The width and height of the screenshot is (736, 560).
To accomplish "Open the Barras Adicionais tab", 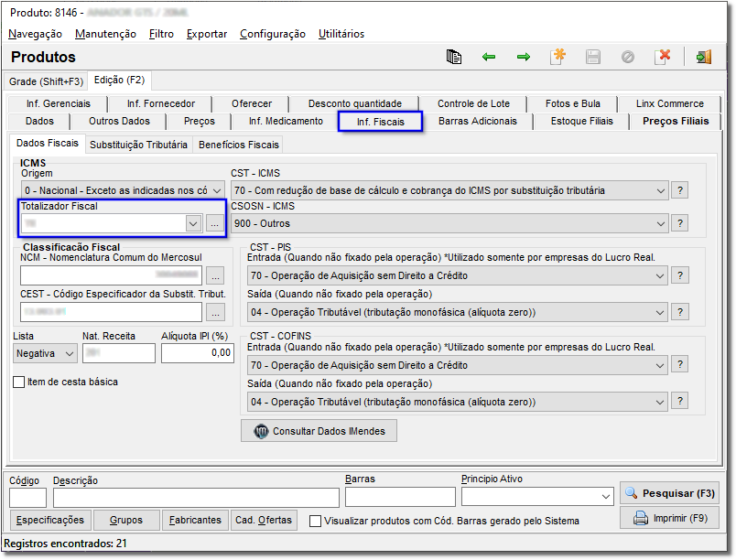I will (x=477, y=121).
